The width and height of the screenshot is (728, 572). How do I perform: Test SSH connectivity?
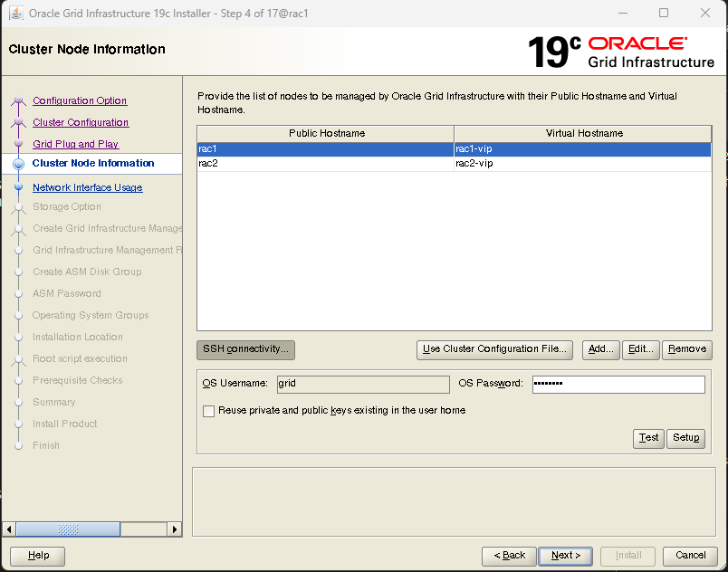(648, 438)
